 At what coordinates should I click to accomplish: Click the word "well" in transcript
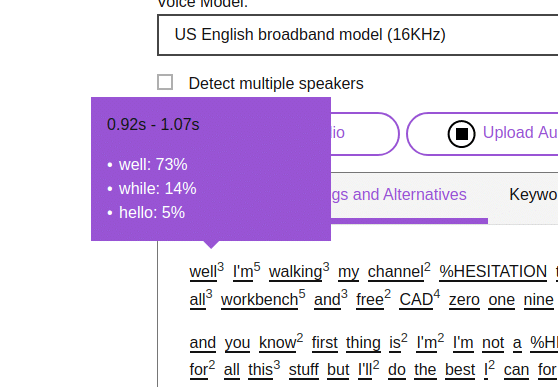tap(203, 272)
